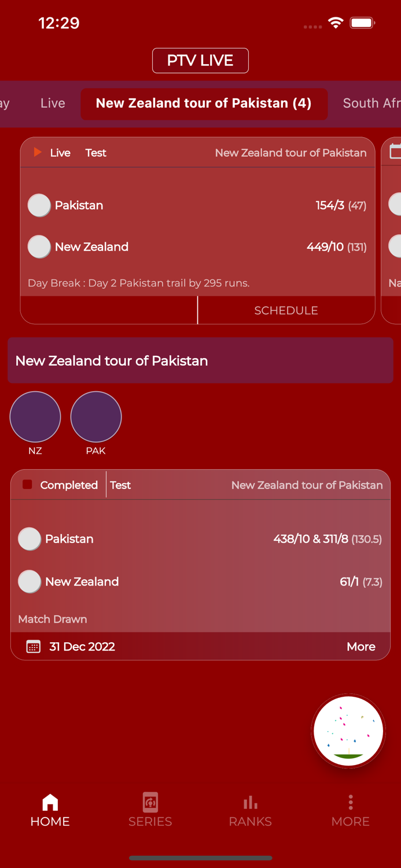The width and height of the screenshot is (401, 868).
Task: Tap PTV LIVE at the top
Action: click(200, 60)
